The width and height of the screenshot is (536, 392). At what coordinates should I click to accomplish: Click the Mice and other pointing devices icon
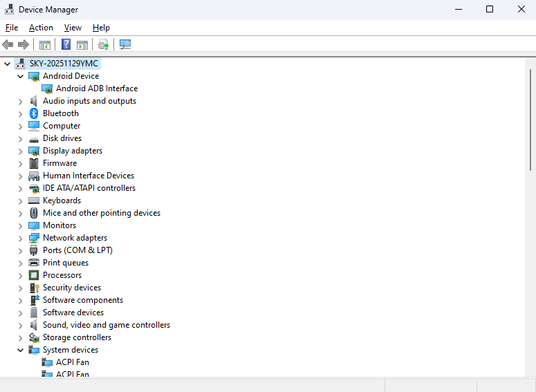[34, 213]
